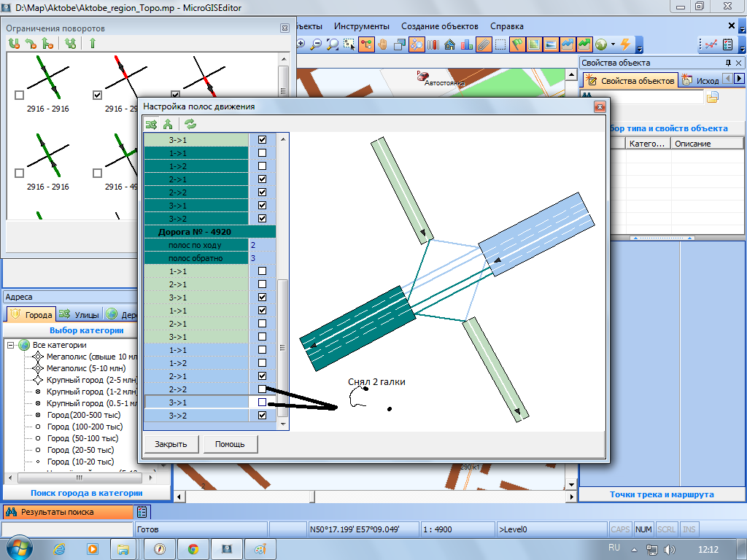Click the U-turn restriction icon in turn panel
Screen dimensions: 747x560
pyautogui.click(x=14, y=44)
